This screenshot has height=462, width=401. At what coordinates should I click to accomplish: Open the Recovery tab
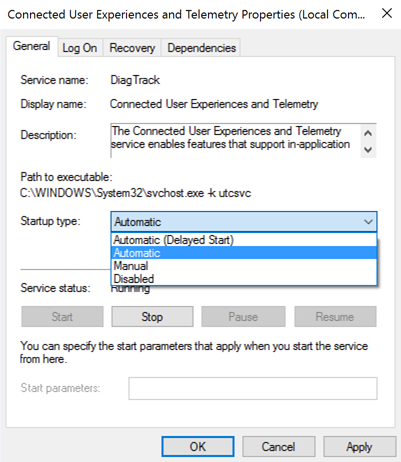pos(132,48)
